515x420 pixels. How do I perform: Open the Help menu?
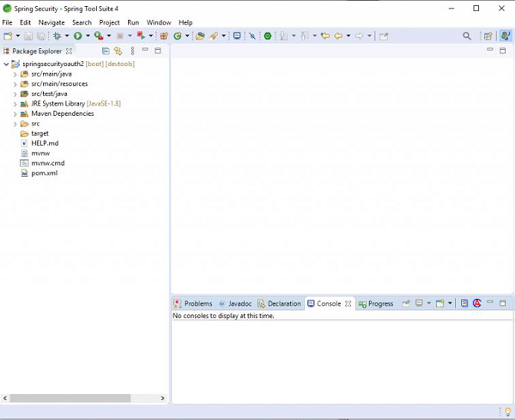coord(185,22)
